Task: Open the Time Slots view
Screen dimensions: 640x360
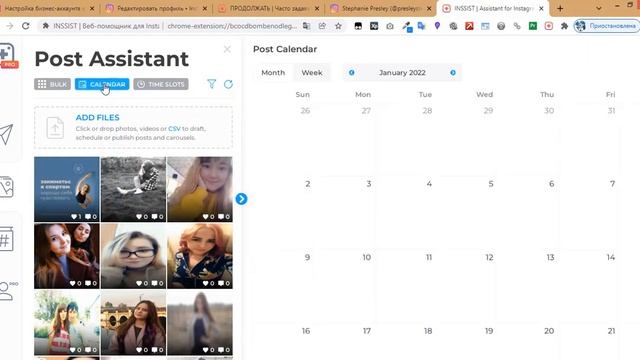Action: point(161,84)
